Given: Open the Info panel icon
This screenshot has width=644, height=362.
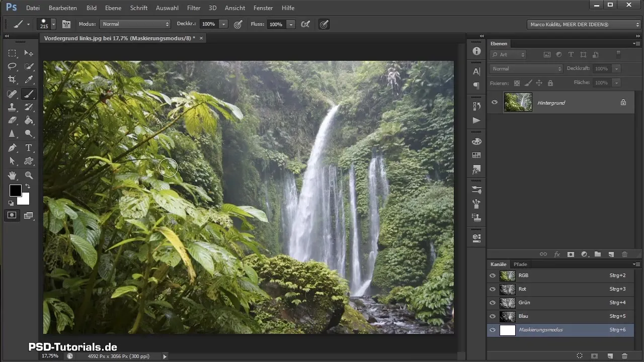Looking at the screenshot, I should click(476, 51).
